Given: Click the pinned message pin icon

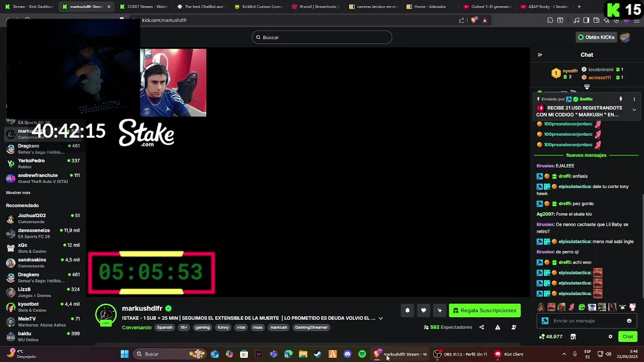Looking at the screenshot, I should point(621,99).
